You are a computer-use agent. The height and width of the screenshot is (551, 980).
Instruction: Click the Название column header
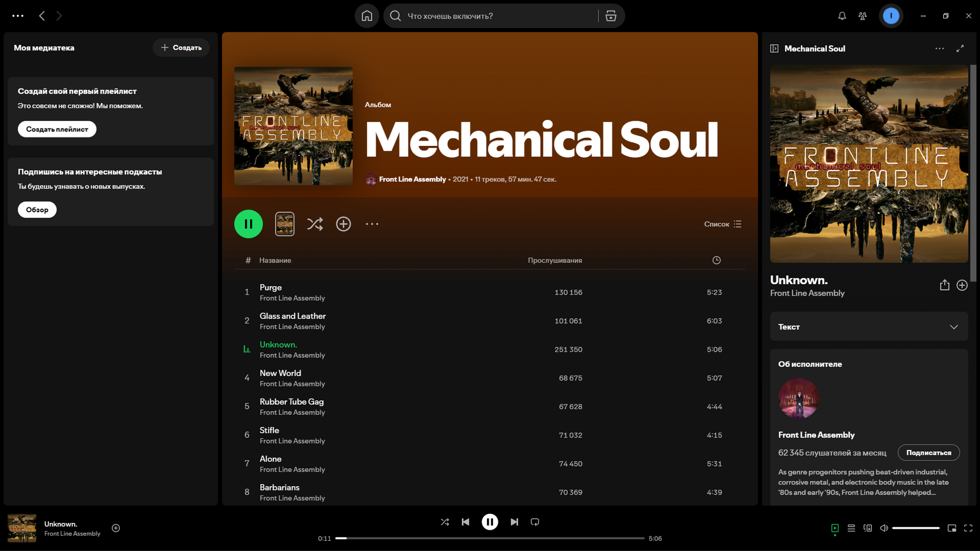(275, 260)
